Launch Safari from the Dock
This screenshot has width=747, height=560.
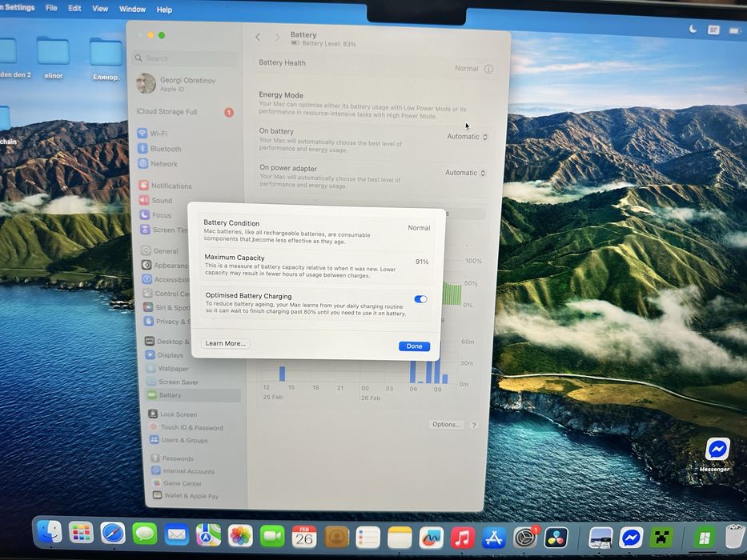coord(113,534)
